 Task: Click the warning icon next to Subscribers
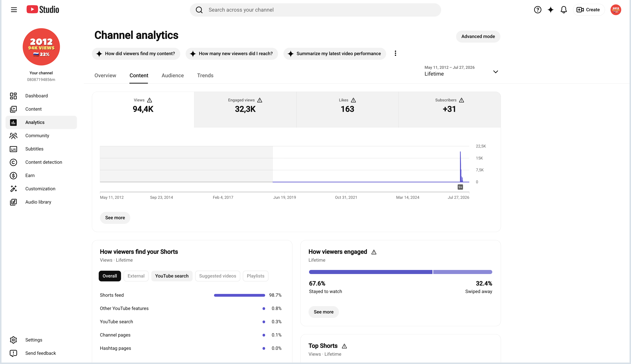[x=462, y=100]
